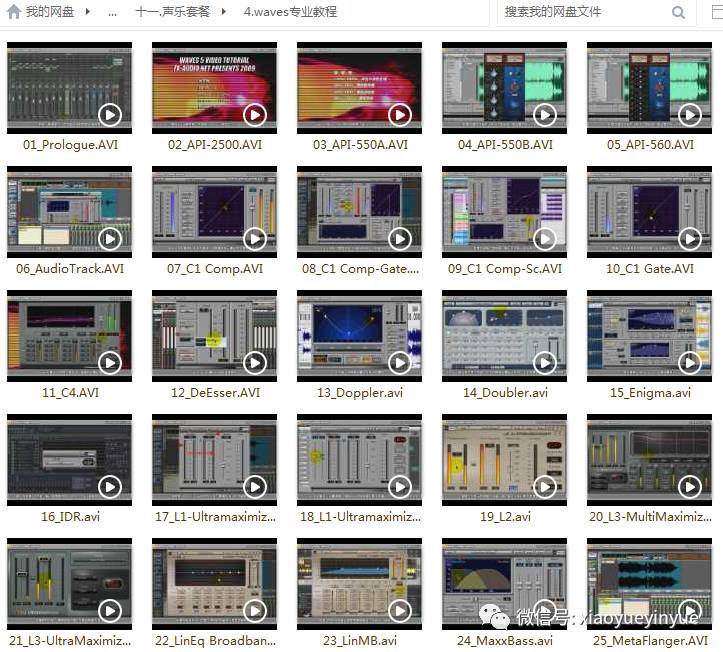This screenshot has height=652, width=723.
Task: Play 05_API-560.AVI video
Action: click(690, 115)
